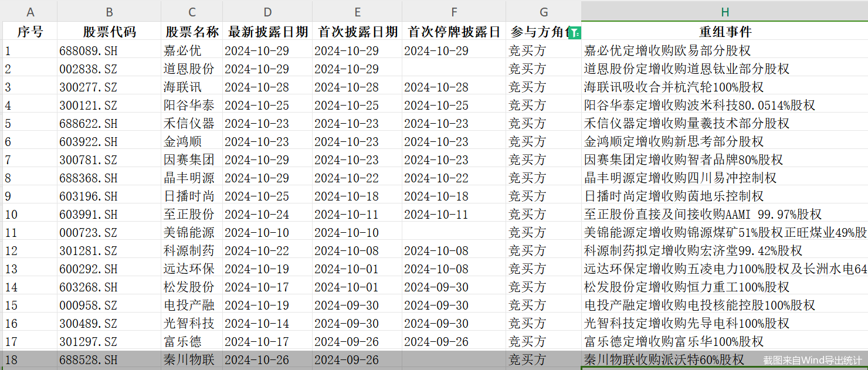The image size is (868, 370).
Task: Select column A header
Action: pyautogui.click(x=30, y=12)
